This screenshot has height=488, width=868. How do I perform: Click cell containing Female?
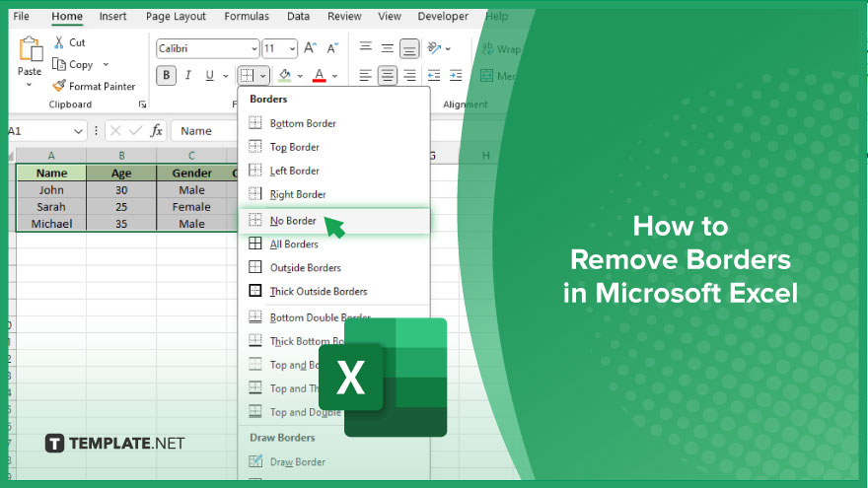[x=191, y=207]
